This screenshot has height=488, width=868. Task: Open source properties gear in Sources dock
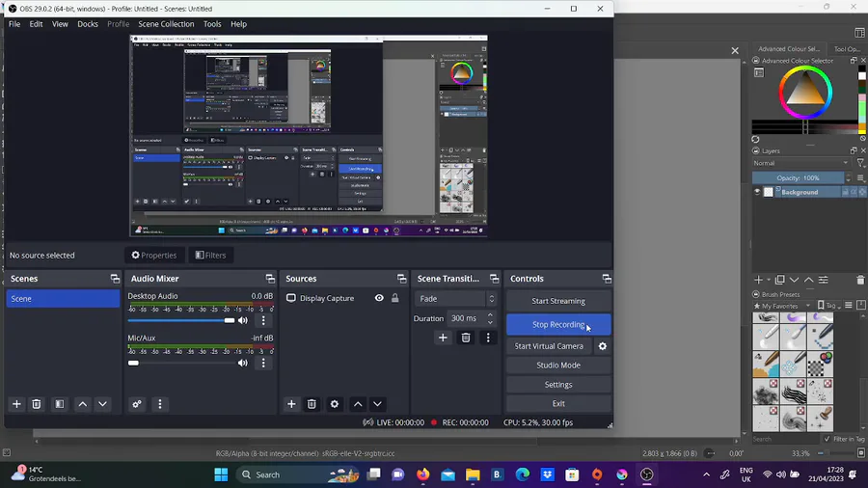coord(335,404)
